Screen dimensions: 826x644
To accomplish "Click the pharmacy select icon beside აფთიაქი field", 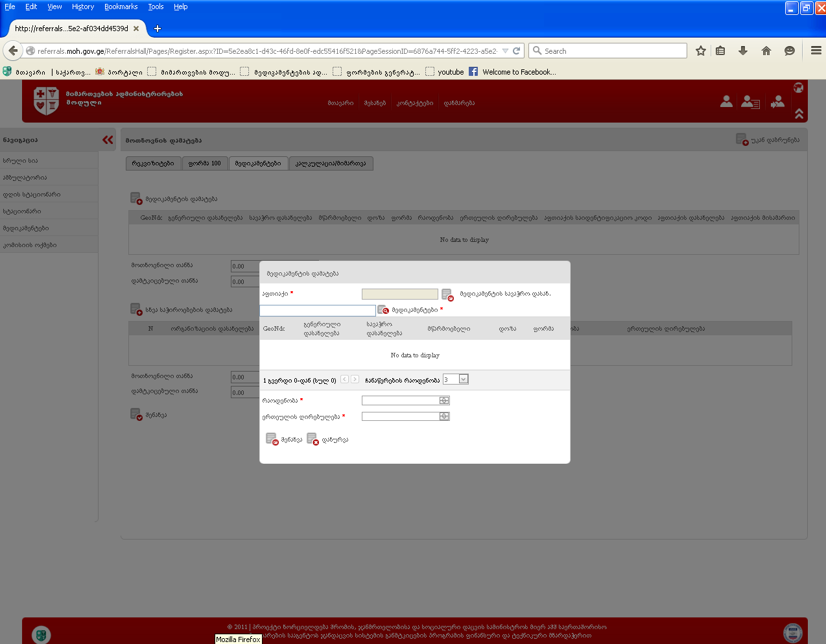I will [x=447, y=294].
